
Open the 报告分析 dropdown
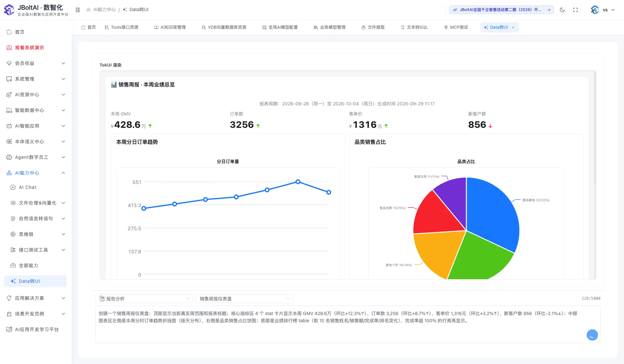[x=144, y=298]
